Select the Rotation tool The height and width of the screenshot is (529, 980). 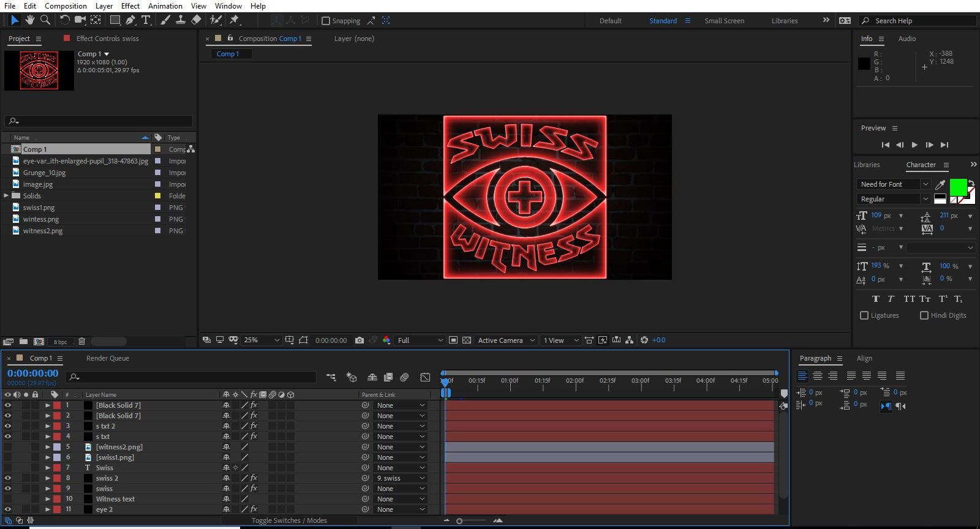[64, 20]
